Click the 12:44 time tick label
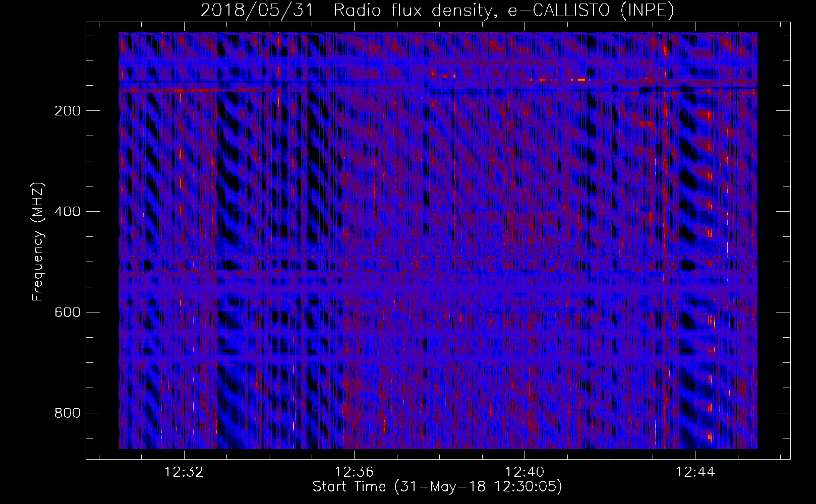 pyautogui.click(x=695, y=472)
